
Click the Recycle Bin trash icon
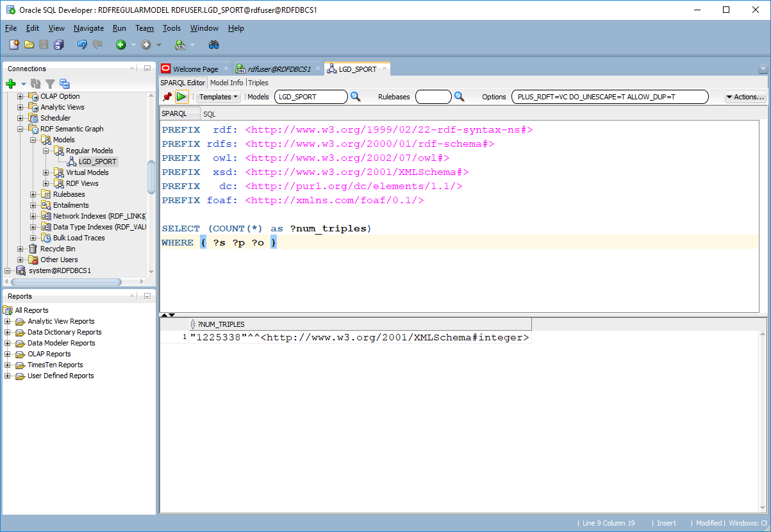pyautogui.click(x=33, y=249)
